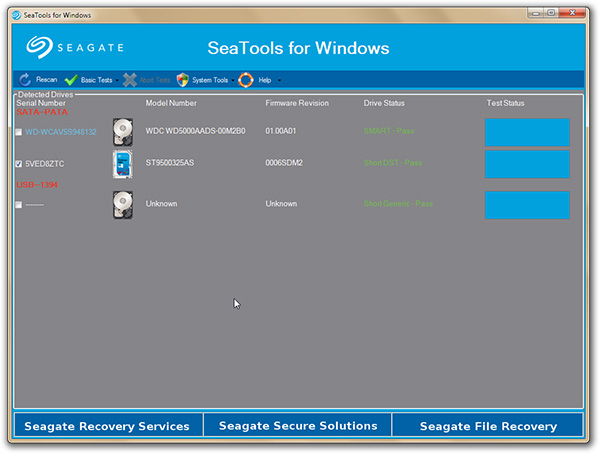This screenshot has height=454, width=600.
Task: Click the test status bar for ST9500325AS
Action: point(527,164)
